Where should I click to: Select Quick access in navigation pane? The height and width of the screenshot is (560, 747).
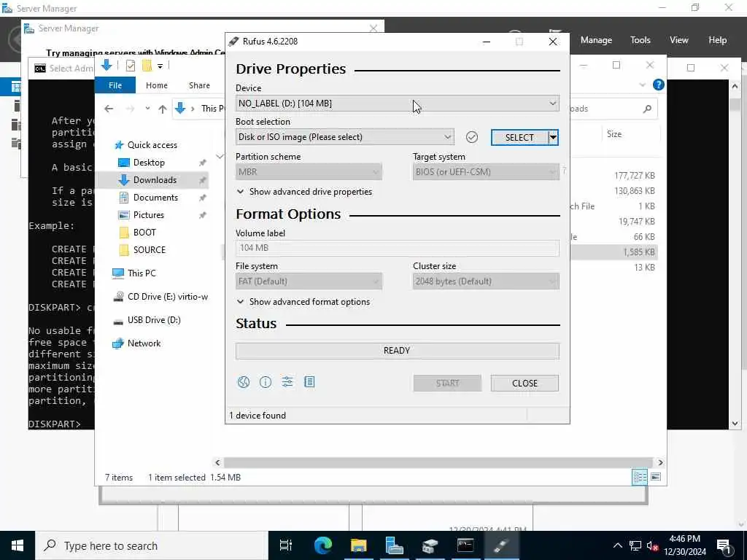click(x=146, y=145)
